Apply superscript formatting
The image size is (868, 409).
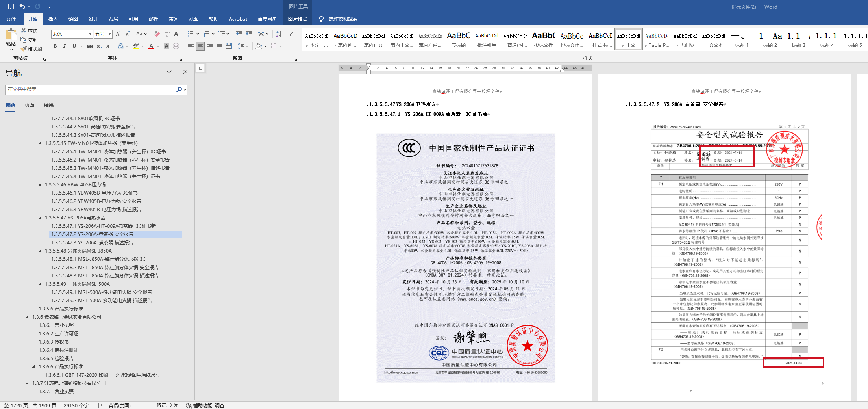point(109,46)
